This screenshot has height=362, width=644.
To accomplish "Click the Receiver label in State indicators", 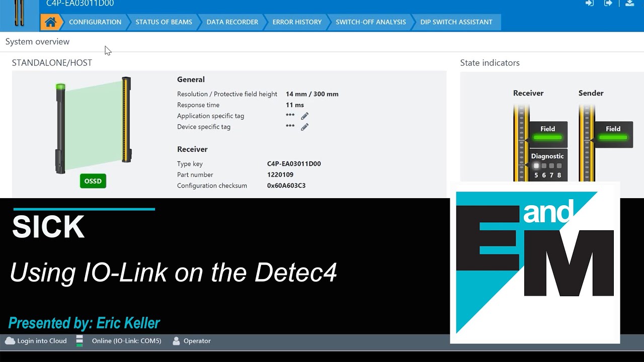I will (x=528, y=93).
